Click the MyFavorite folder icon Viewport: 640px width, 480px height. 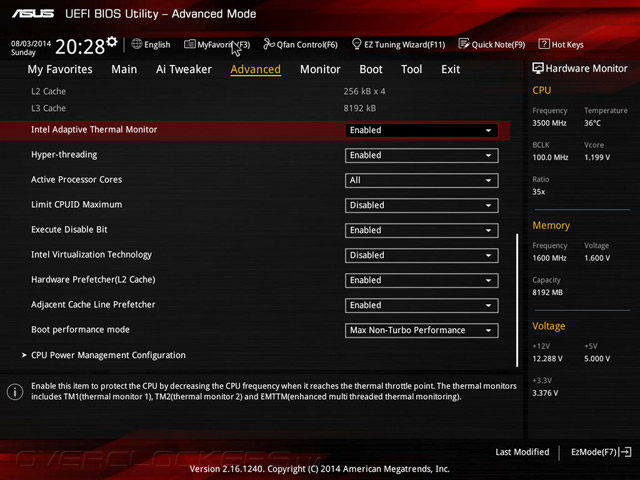coord(190,44)
